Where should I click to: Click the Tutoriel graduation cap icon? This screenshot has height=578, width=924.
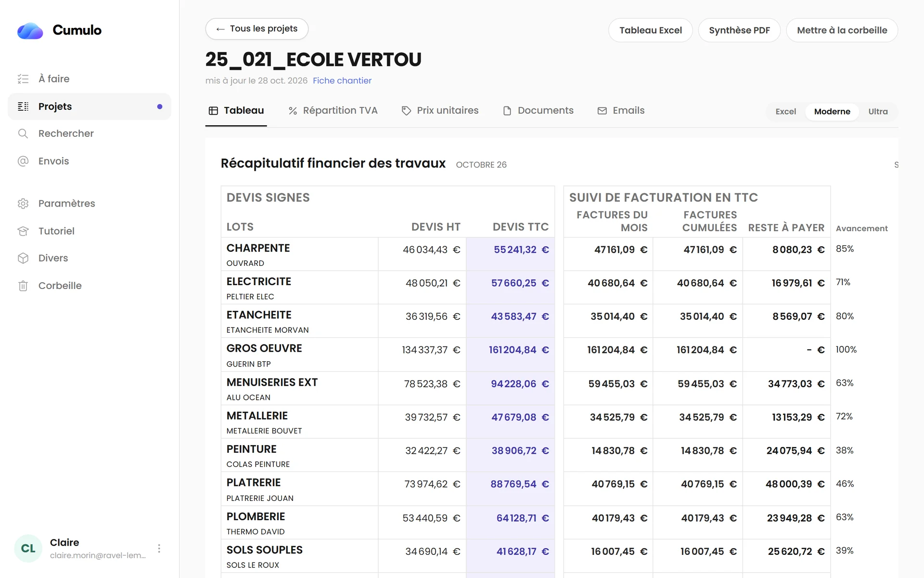[23, 231]
